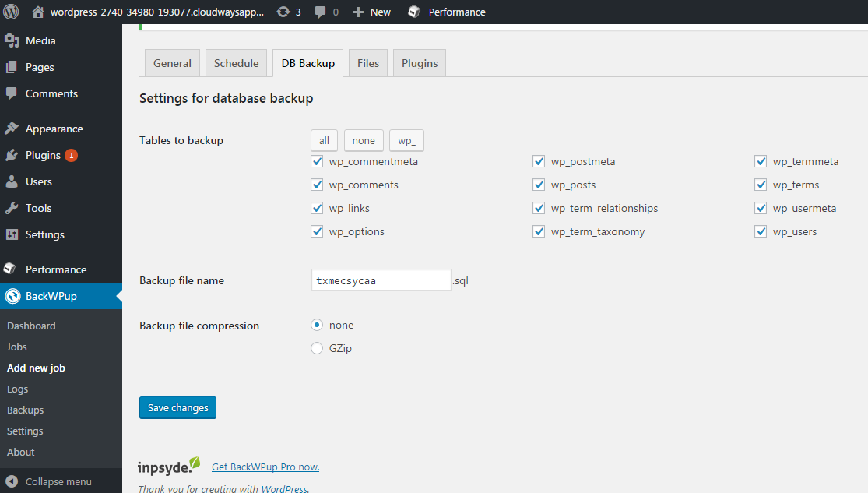The height and width of the screenshot is (493, 868).
Task: Open the Jobs submenu item
Action: click(16, 347)
